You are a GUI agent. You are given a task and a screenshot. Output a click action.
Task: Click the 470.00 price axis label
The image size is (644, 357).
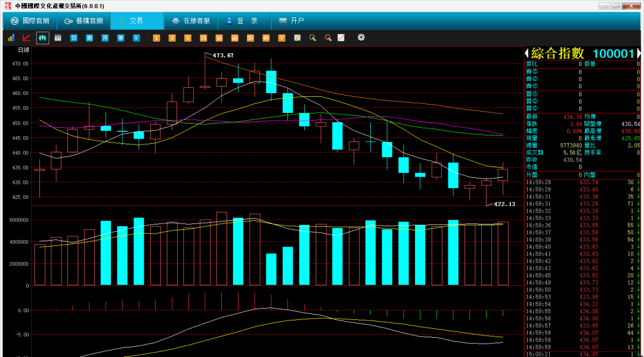[x=20, y=64]
